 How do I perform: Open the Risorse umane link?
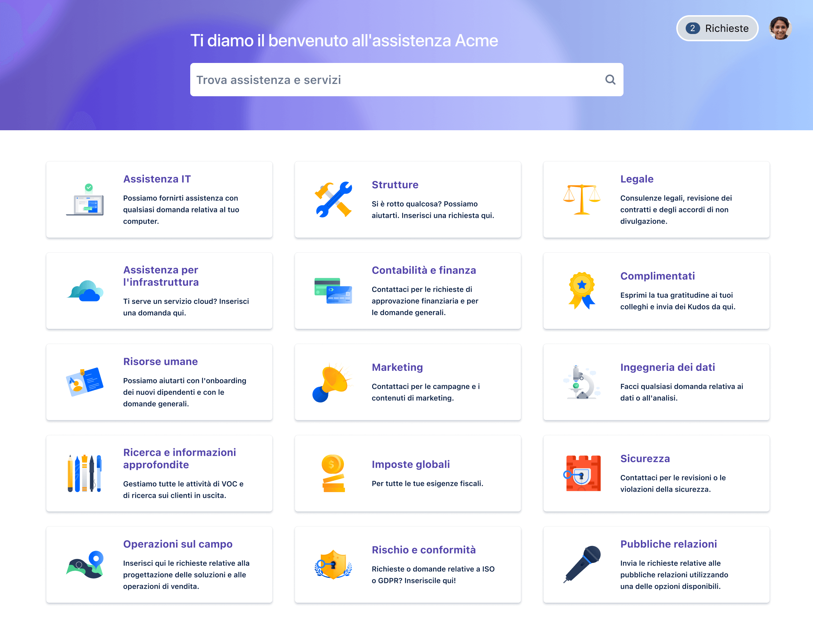click(x=160, y=361)
